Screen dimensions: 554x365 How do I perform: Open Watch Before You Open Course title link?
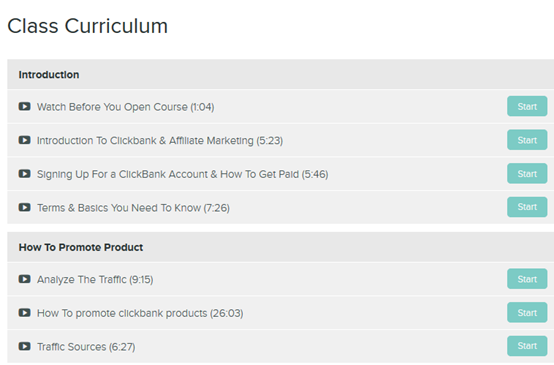[x=125, y=107]
